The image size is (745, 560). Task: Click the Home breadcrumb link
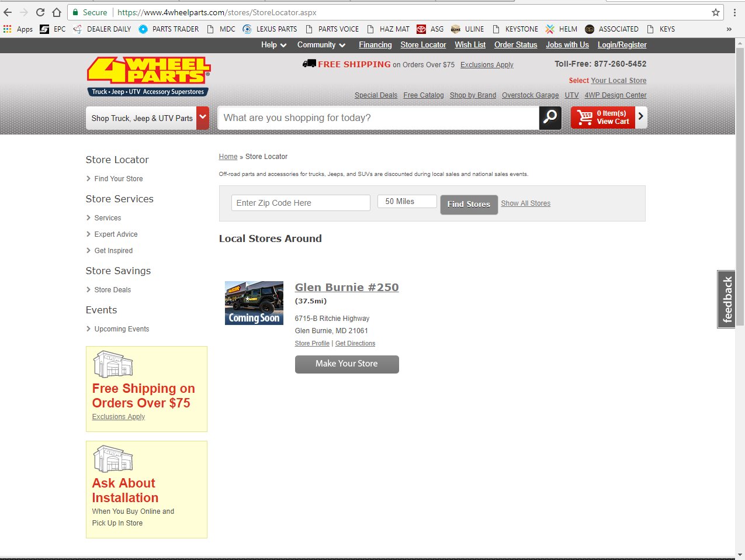click(x=228, y=157)
